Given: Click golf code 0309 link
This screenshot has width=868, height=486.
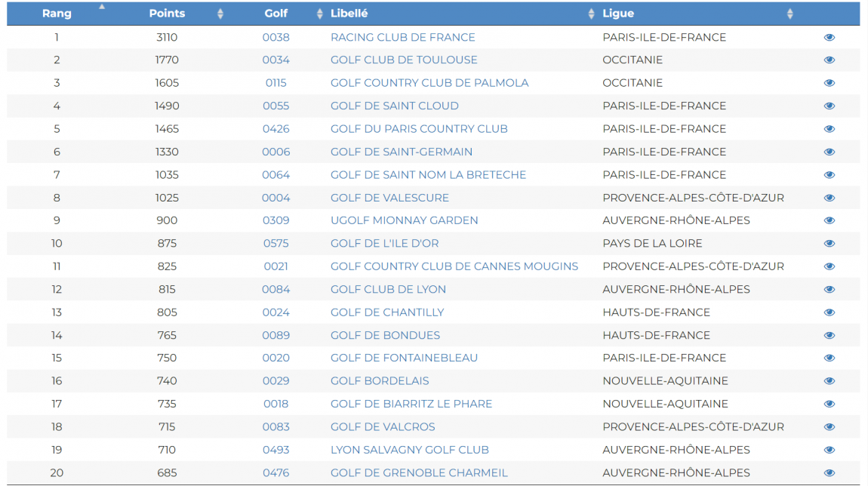Looking at the screenshot, I should click(275, 220).
